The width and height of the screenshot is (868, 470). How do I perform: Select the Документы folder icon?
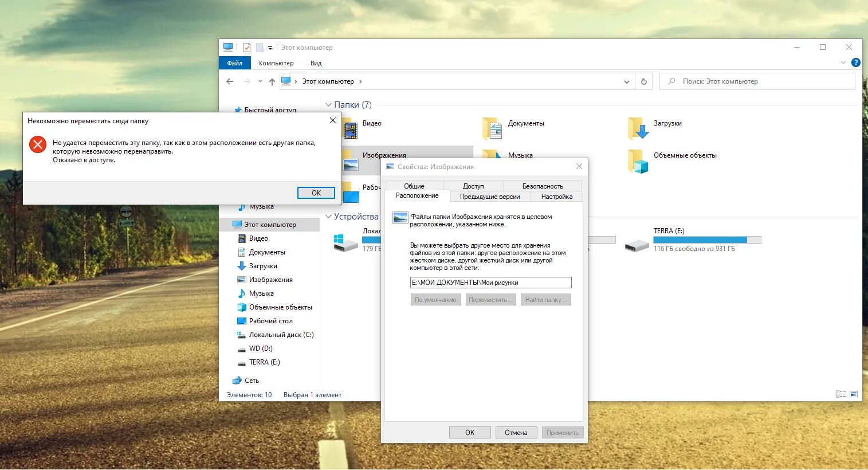[492, 129]
